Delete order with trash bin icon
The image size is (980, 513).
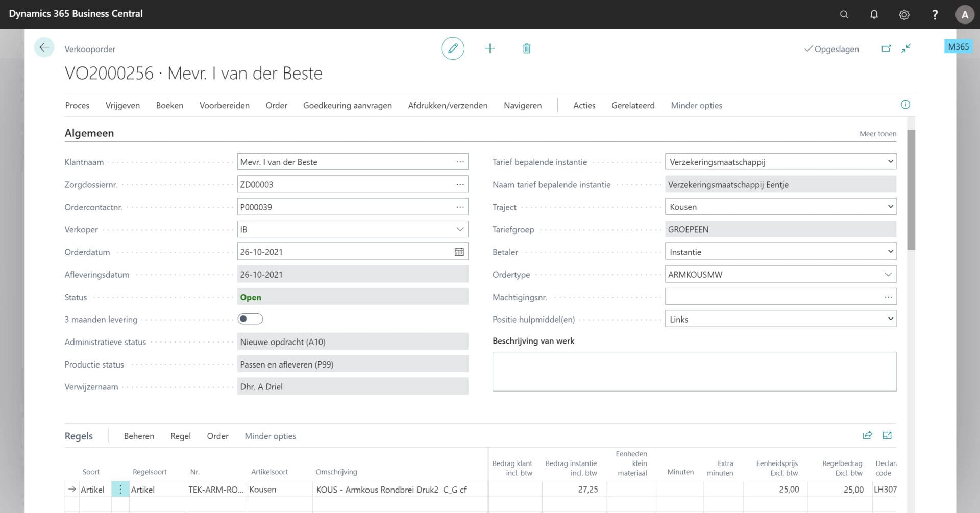tap(527, 48)
